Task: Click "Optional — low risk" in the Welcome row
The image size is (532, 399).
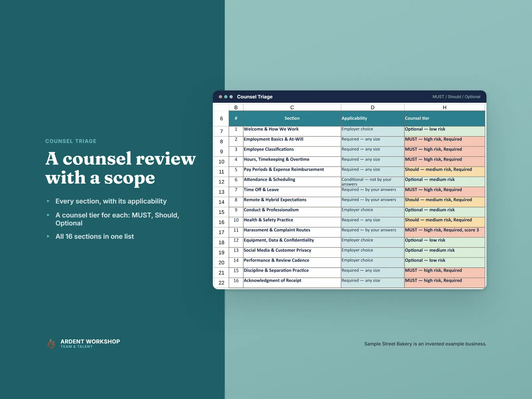Action: [x=445, y=131]
